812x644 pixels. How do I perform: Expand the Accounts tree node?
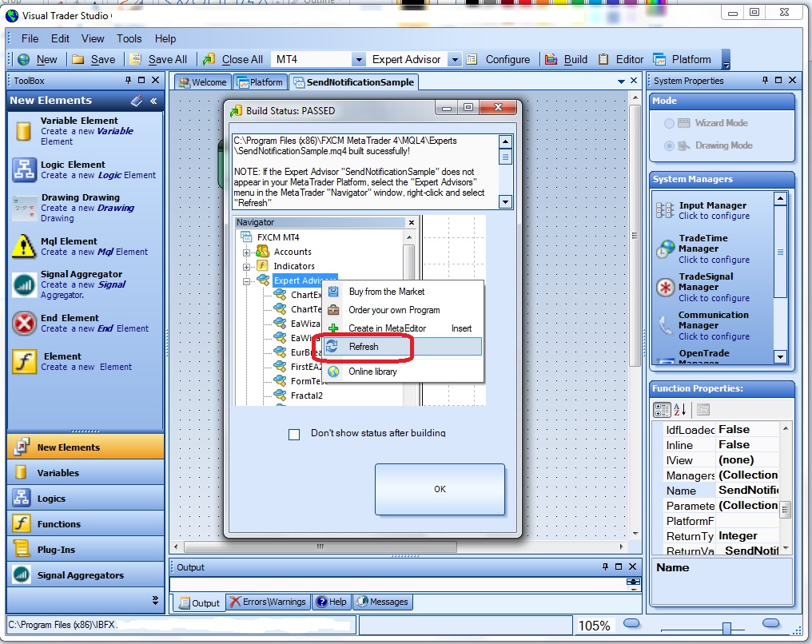[x=247, y=252]
